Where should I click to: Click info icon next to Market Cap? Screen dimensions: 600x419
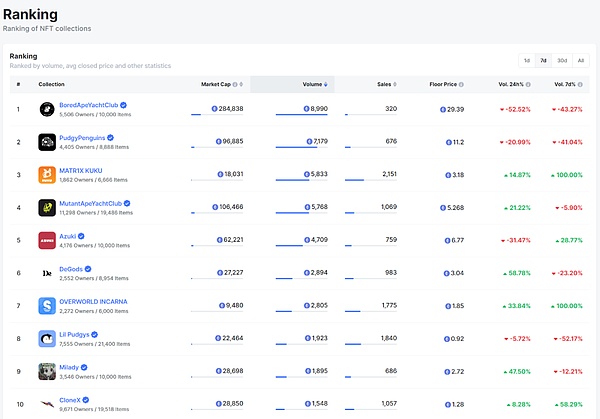click(236, 84)
